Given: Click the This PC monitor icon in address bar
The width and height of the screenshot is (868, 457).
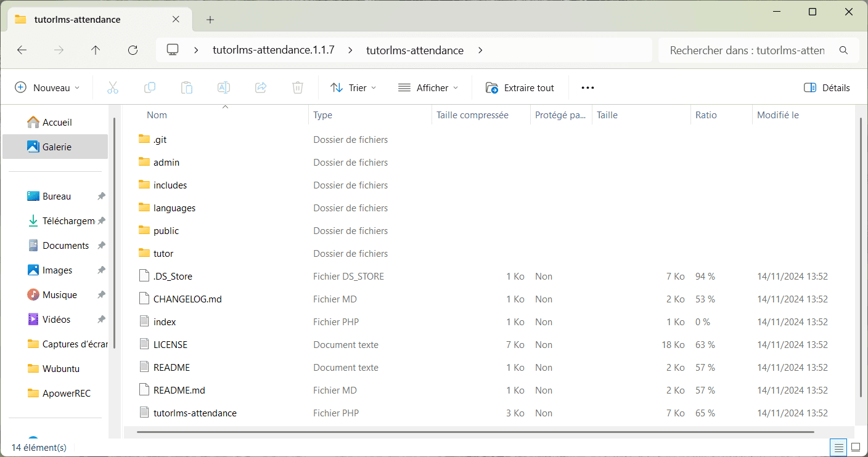Looking at the screenshot, I should [x=173, y=50].
